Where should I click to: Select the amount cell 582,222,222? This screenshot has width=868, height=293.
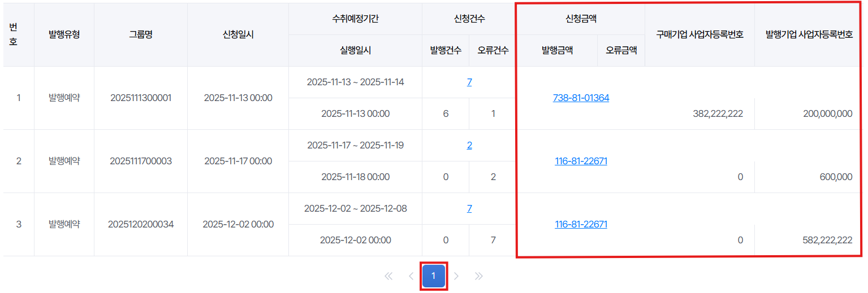coord(827,240)
